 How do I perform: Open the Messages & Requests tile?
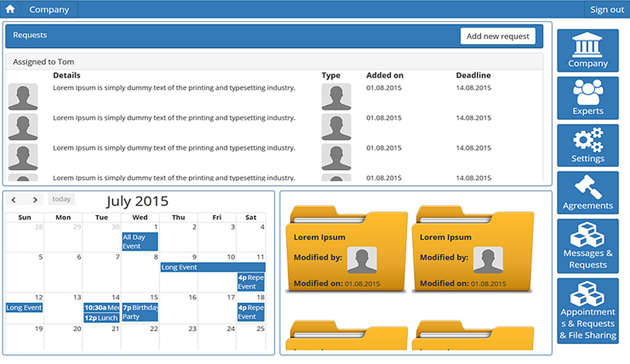coord(587,246)
